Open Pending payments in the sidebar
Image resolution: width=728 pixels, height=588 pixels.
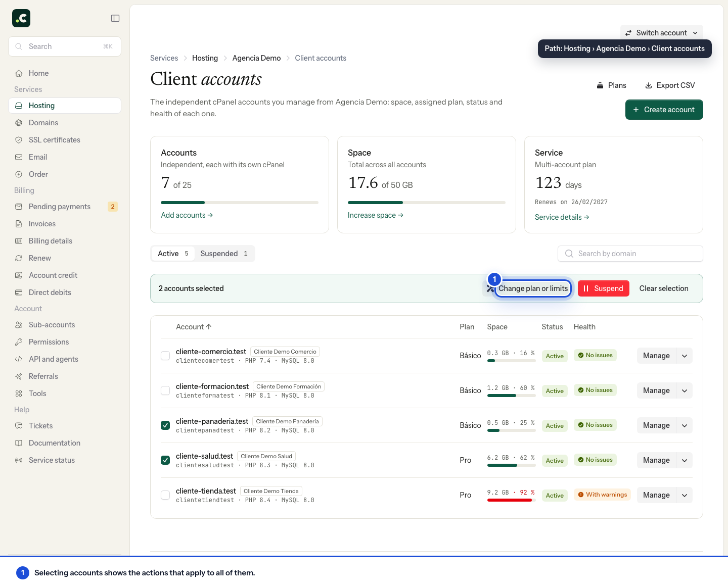pos(65,207)
